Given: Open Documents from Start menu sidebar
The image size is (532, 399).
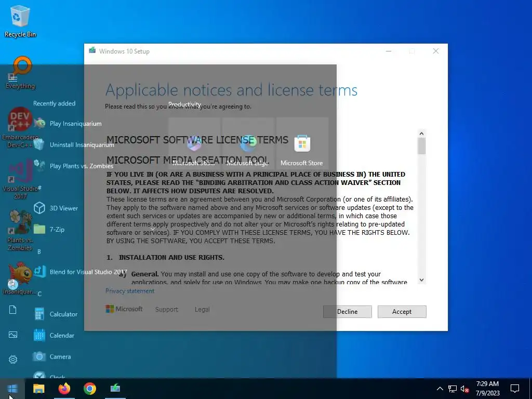Looking at the screenshot, I should point(12,310).
